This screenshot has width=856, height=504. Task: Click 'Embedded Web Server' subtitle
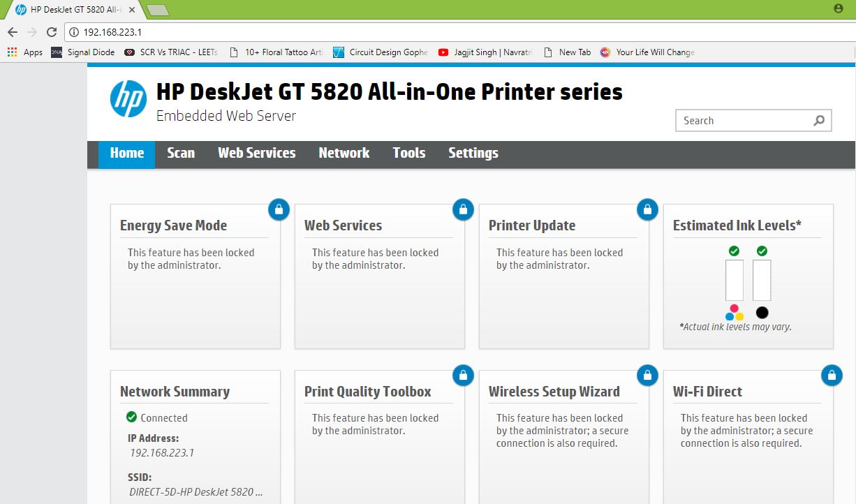[226, 116]
